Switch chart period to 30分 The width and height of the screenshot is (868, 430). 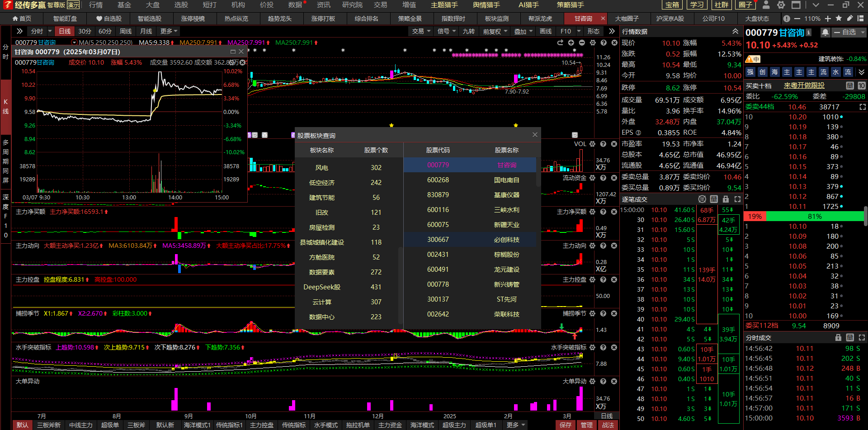coord(85,31)
